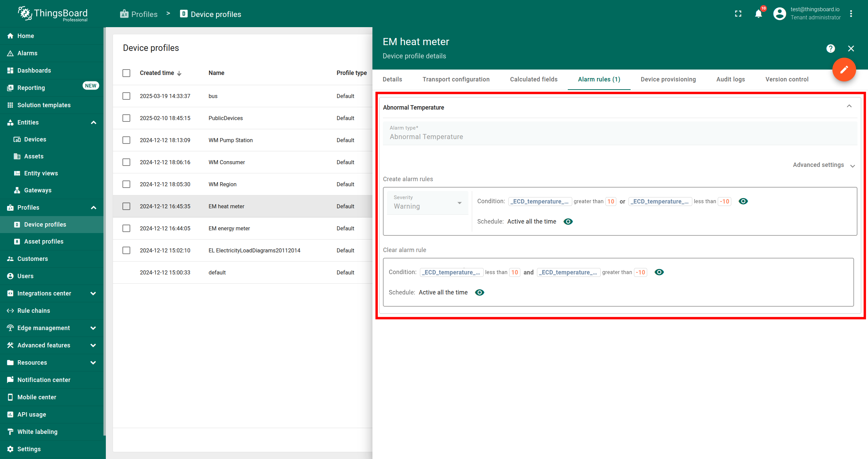Select all profiles header checkbox
This screenshot has height=459, width=868.
(126, 73)
